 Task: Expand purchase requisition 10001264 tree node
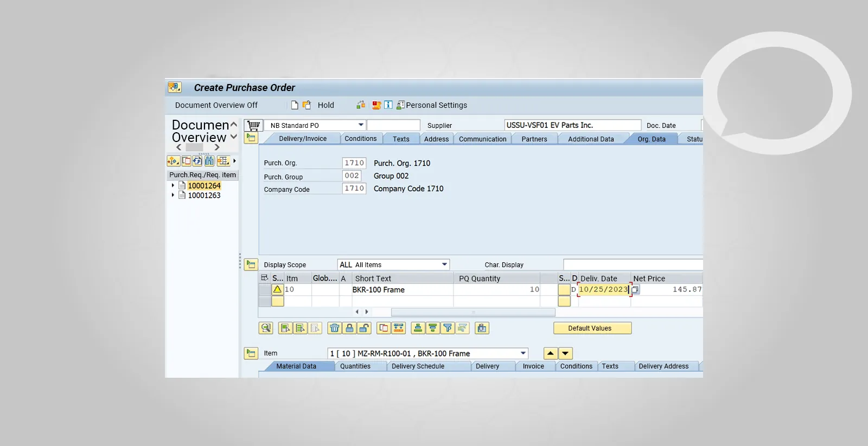(173, 185)
